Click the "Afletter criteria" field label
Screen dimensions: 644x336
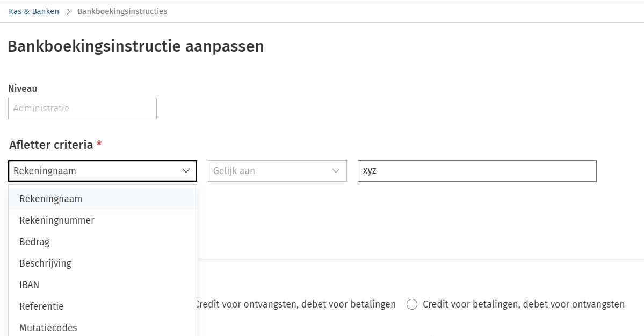pyautogui.click(x=52, y=145)
